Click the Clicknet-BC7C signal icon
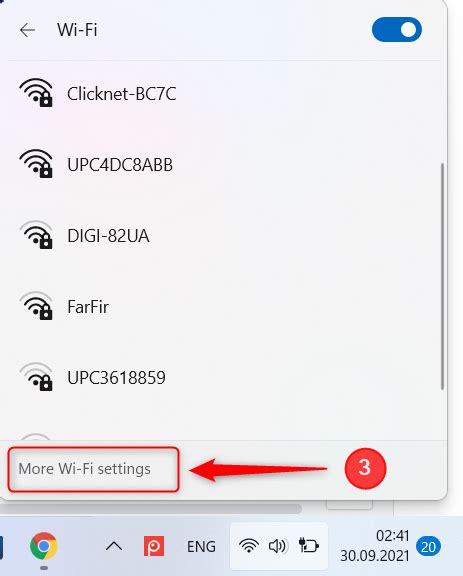This screenshot has height=576, width=463. pos(36,93)
